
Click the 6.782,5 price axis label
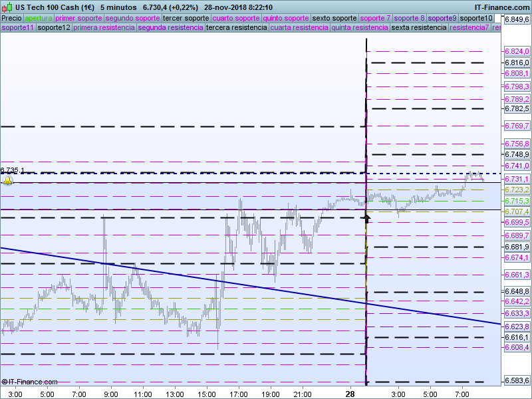tap(517, 108)
